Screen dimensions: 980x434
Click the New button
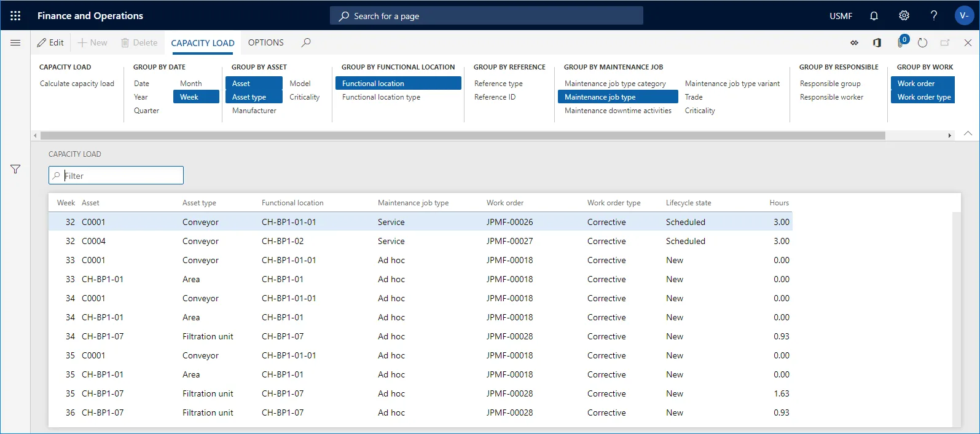pyautogui.click(x=92, y=42)
